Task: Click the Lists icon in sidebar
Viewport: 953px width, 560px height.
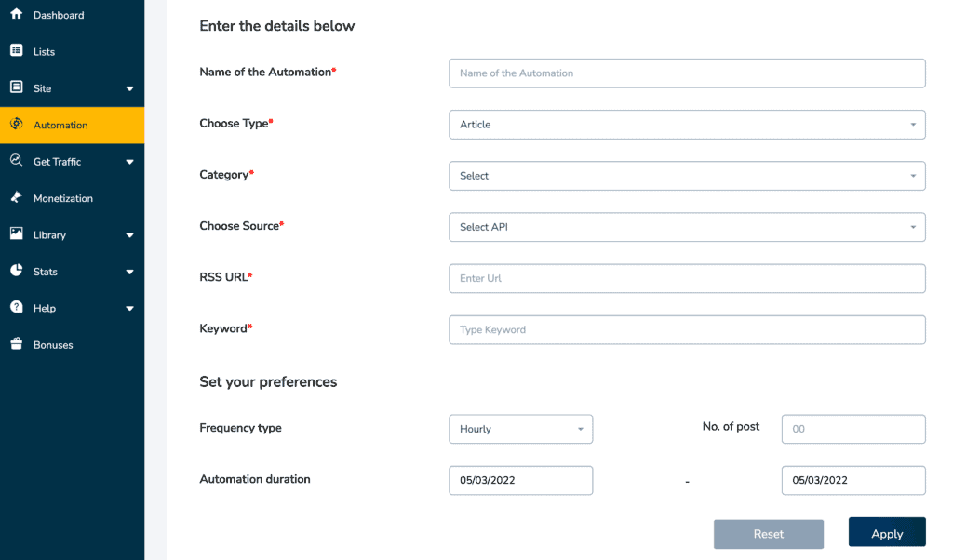Action: [x=16, y=51]
